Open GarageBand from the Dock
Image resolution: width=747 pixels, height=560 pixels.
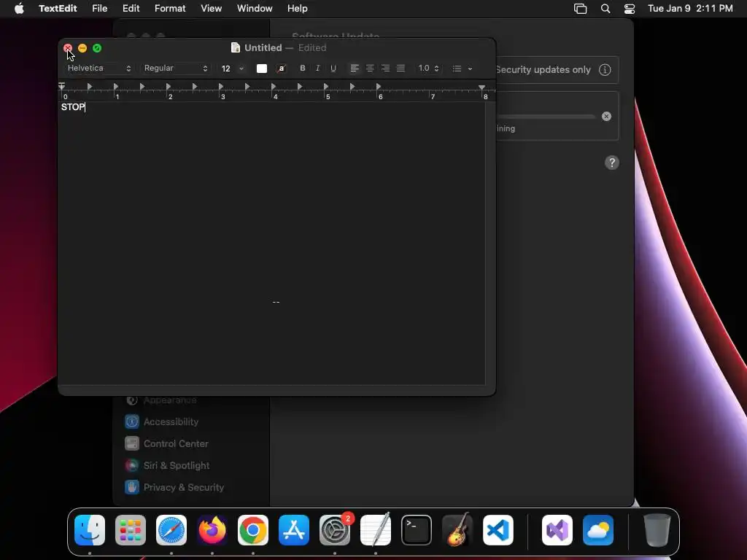pyautogui.click(x=458, y=530)
